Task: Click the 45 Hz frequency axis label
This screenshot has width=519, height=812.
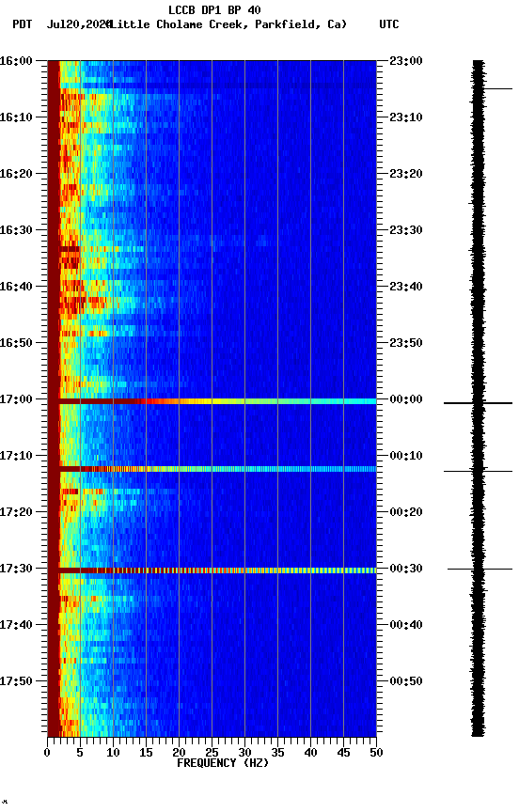Action: point(343,753)
